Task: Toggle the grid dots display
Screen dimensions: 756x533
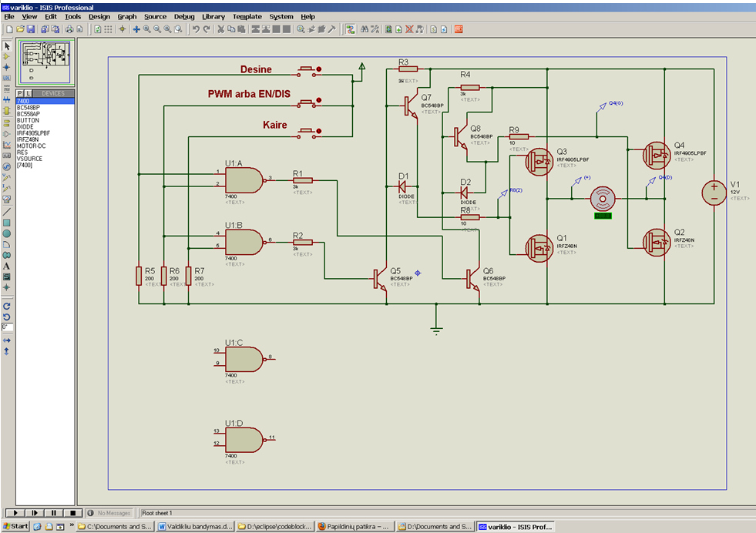Action: (109, 29)
